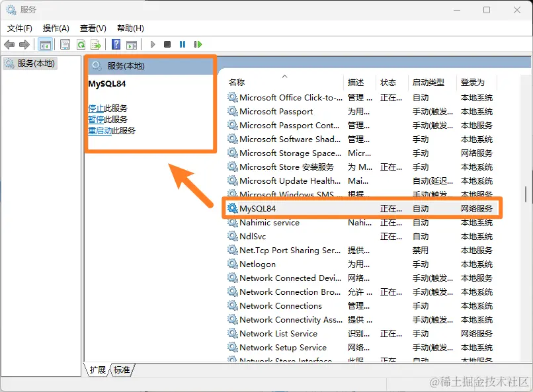Sort by the 名称 column header
The image size is (533, 392).
click(x=285, y=82)
